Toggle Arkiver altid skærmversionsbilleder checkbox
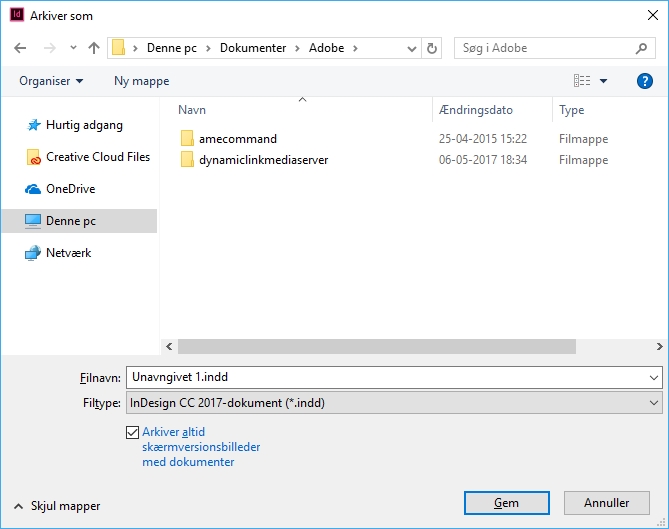Image resolution: width=669 pixels, height=529 pixels. coord(132,432)
